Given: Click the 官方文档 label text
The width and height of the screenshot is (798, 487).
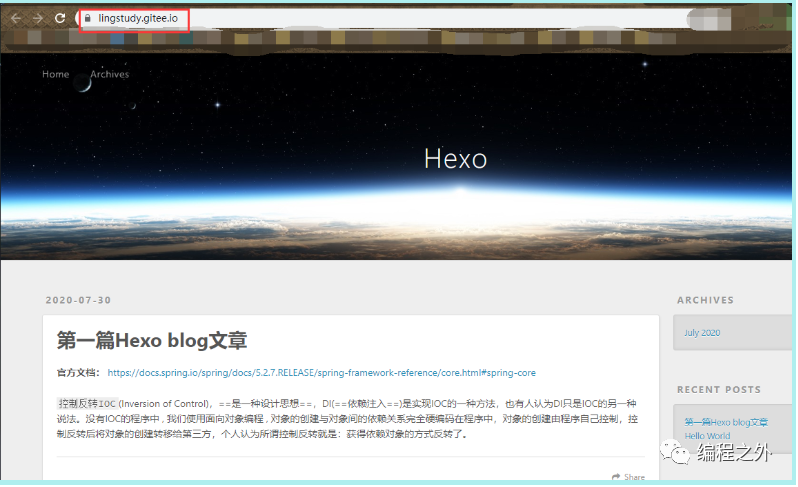Looking at the screenshot, I should pos(78,373).
